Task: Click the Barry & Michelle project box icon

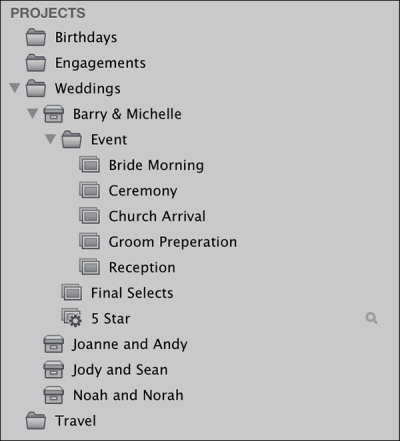Action: point(54,114)
